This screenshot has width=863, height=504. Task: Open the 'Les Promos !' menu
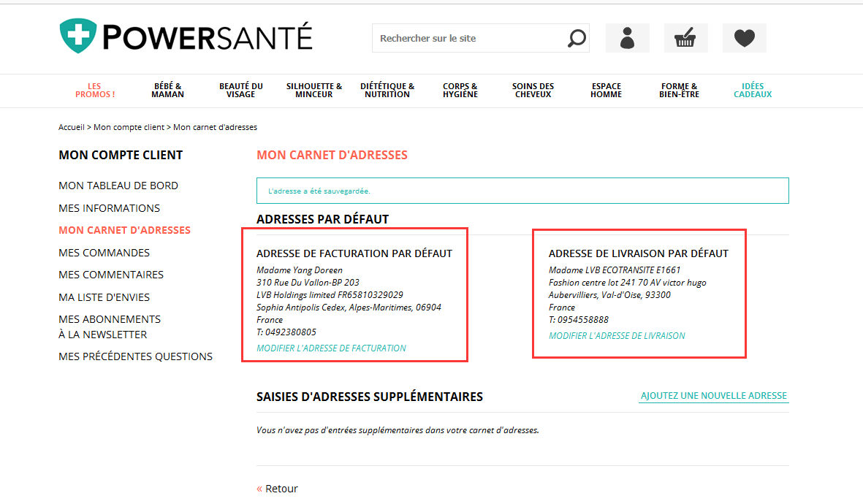click(95, 91)
